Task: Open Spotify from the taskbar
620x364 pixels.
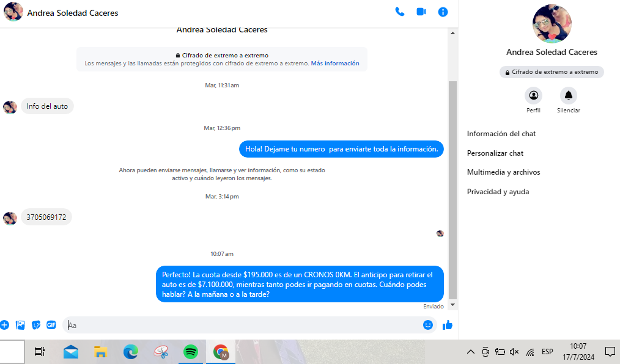Action: [191, 352]
